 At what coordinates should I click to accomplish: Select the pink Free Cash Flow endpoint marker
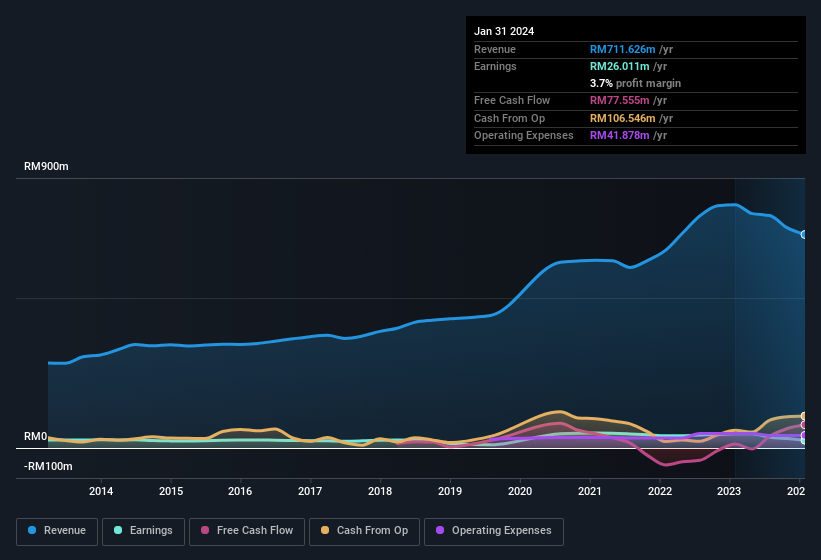pos(804,425)
